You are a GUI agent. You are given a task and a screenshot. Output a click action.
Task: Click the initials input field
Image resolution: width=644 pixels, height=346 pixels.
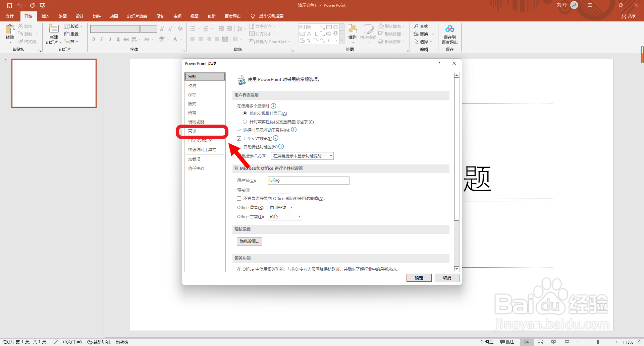[x=278, y=190]
